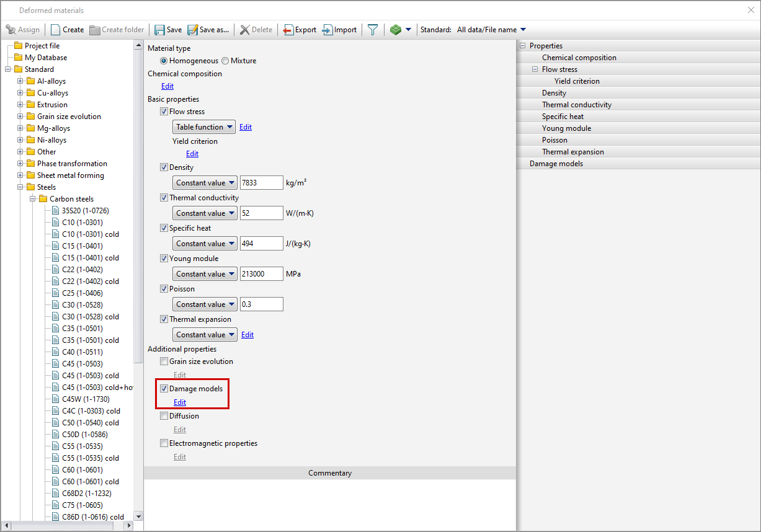Image resolution: width=761 pixels, height=532 pixels.
Task: Click the Edit link under Damage models
Action: point(180,402)
